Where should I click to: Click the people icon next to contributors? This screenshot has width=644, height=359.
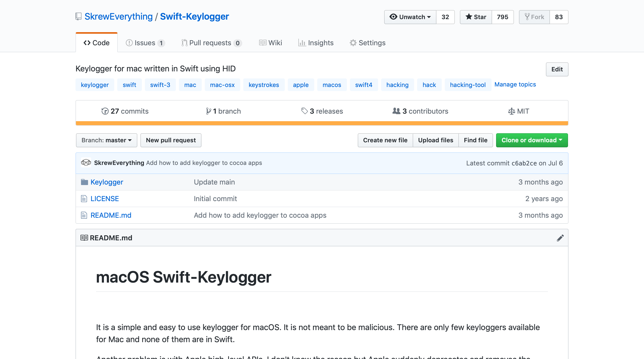[396, 111]
